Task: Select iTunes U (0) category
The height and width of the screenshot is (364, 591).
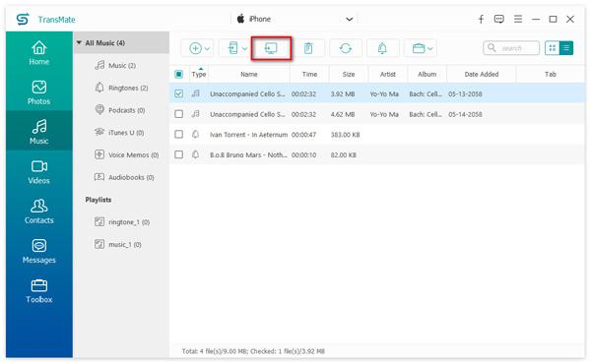Action: point(119,133)
